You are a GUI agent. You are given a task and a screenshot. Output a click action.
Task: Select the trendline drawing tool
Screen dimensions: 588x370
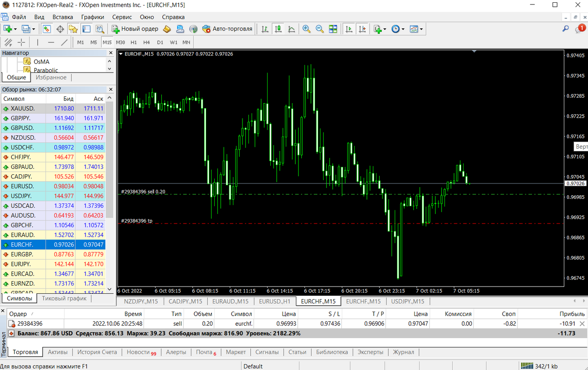tap(64, 42)
